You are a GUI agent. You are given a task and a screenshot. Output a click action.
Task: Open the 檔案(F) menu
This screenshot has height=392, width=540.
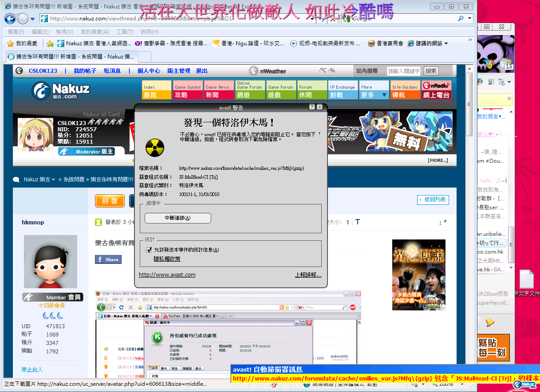(x=16, y=32)
